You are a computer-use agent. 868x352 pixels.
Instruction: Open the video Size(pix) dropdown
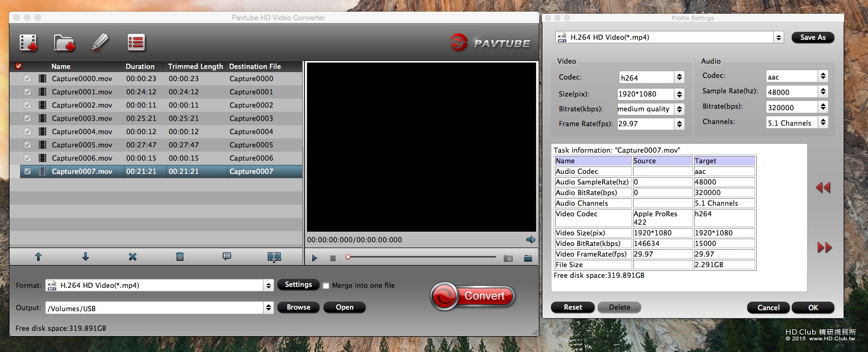click(679, 94)
